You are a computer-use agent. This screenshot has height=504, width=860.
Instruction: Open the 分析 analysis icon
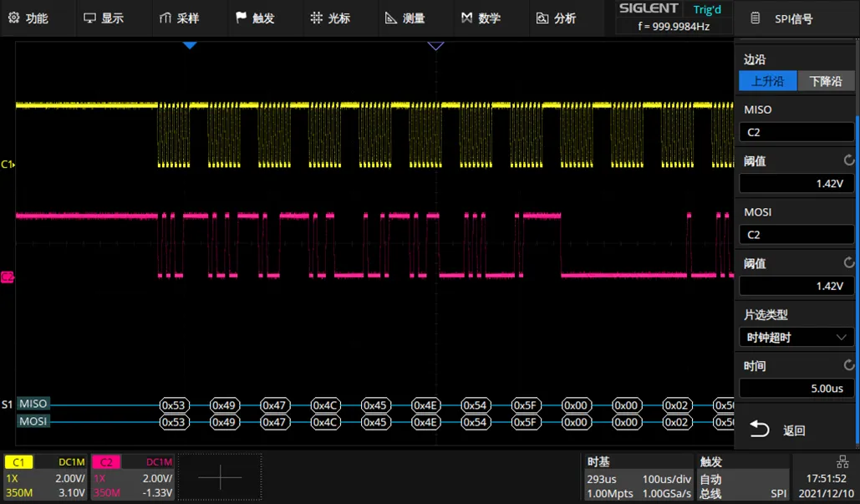coord(542,18)
